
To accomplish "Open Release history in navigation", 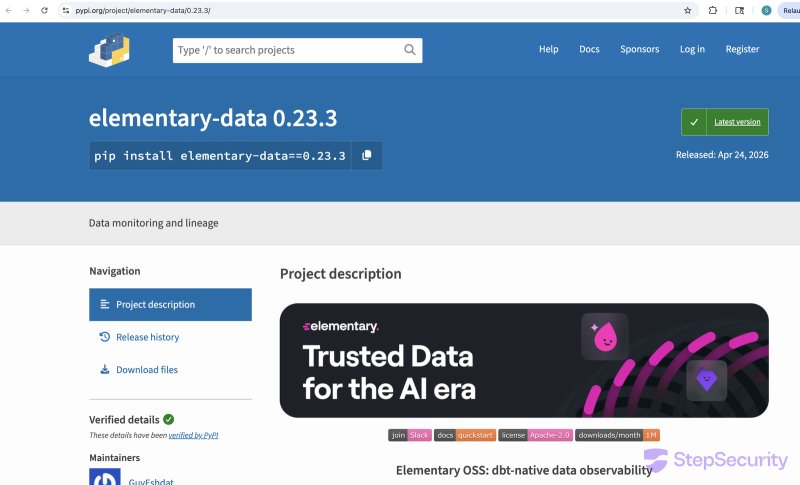I will [147, 337].
